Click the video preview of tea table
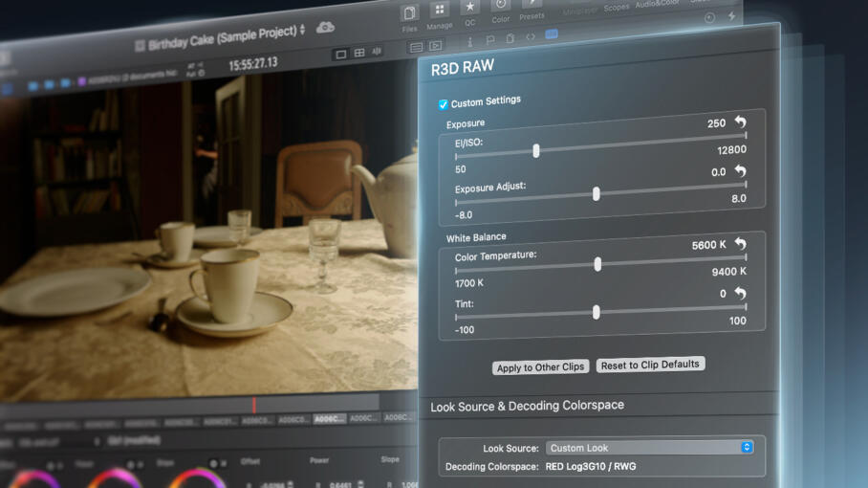Screen dimensions: 868x488 (x=207, y=233)
